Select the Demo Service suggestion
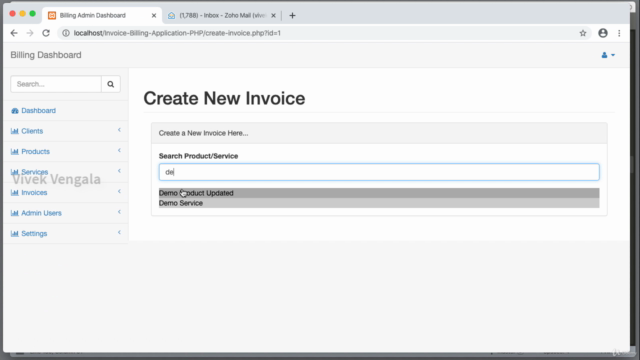This screenshot has width=640, height=360. [379, 203]
